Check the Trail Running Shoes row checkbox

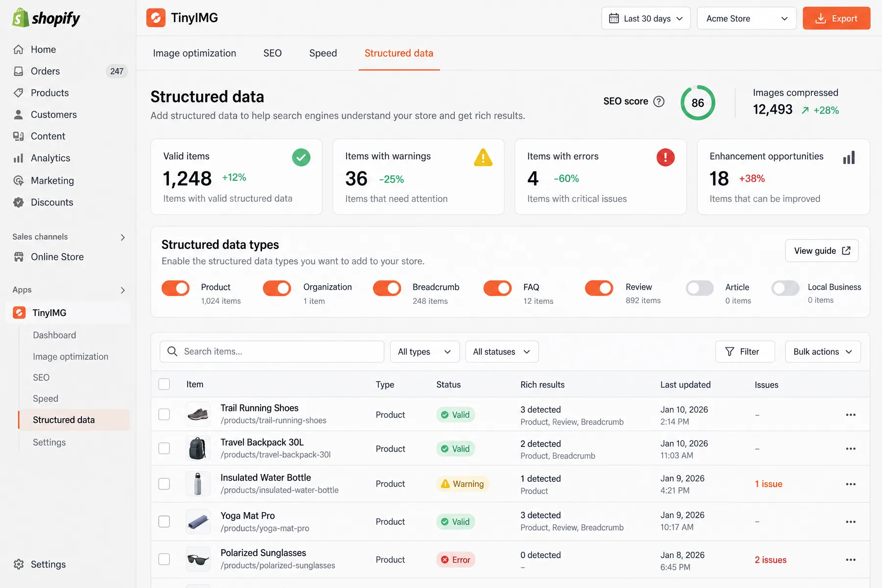point(164,415)
